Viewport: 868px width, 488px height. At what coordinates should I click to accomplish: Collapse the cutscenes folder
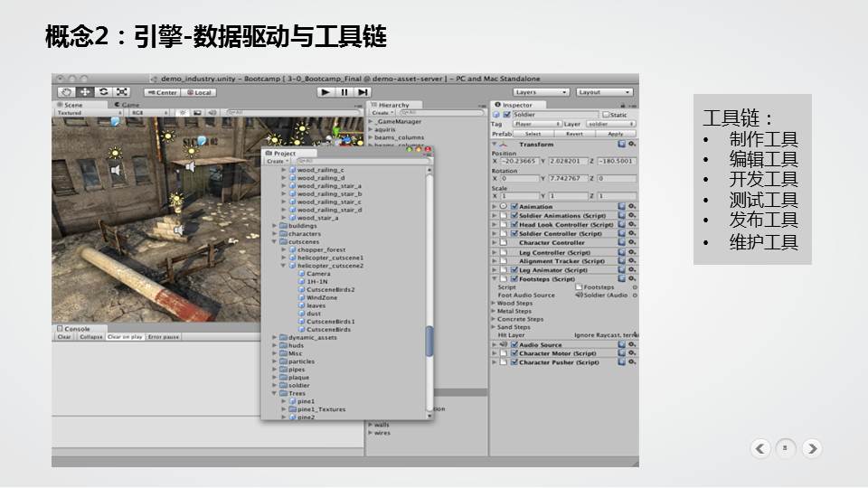[275, 242]
